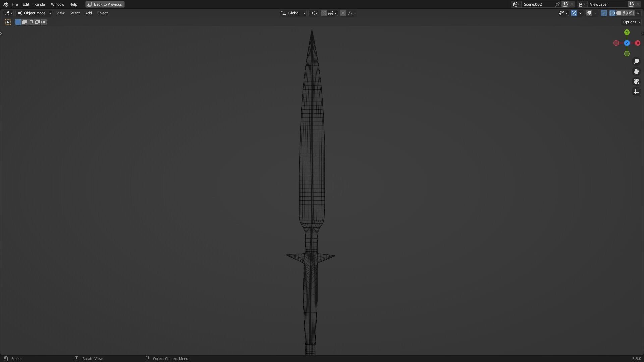The image size is (644, 362).
Task: Click the 3.5.0 version text
Action: (636, 359)
